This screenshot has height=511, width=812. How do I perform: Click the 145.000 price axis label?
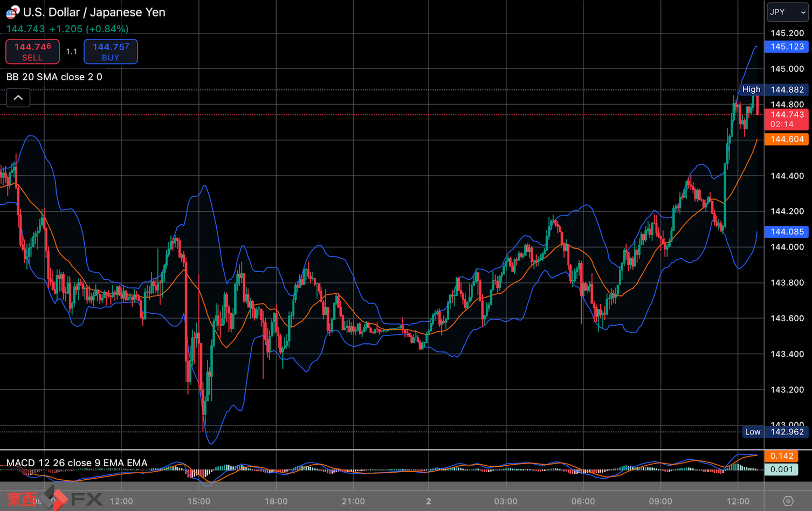787,69
